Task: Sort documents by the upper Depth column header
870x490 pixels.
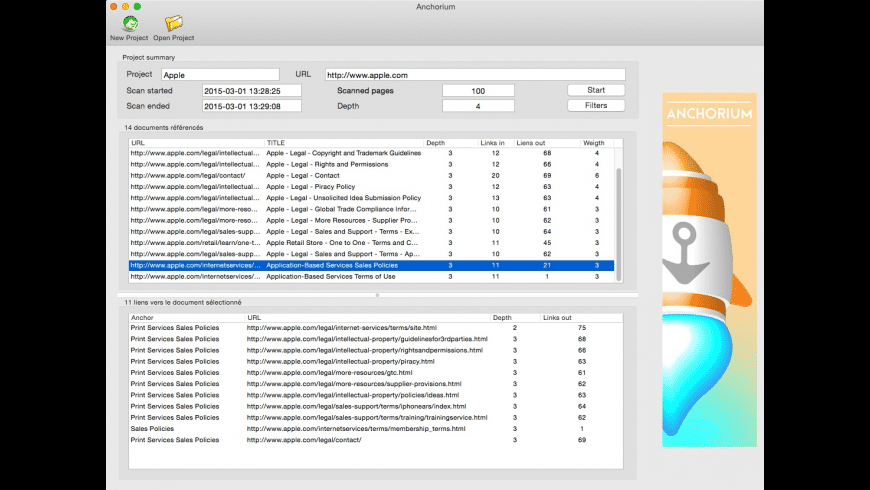Action: tap(450, 143)
